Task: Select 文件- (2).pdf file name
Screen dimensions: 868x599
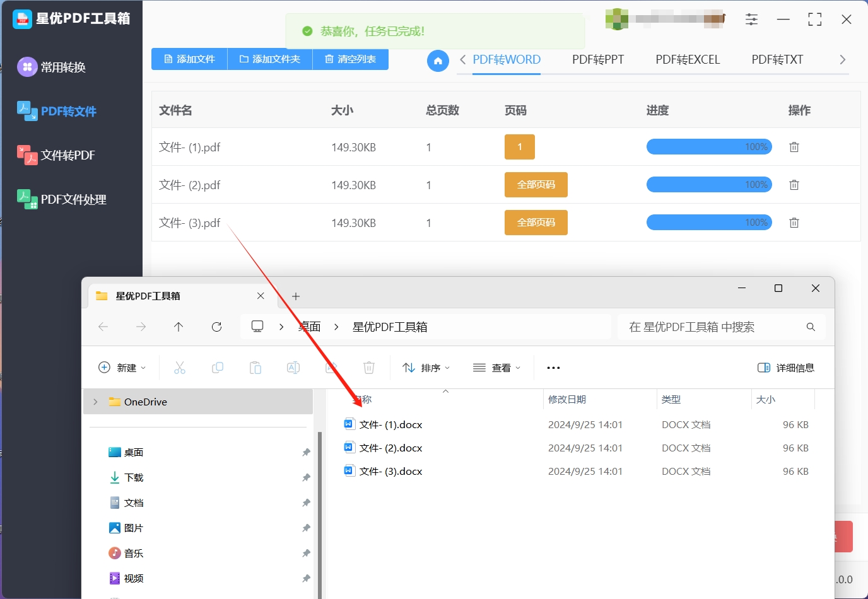Action: (x=190, y=185)
